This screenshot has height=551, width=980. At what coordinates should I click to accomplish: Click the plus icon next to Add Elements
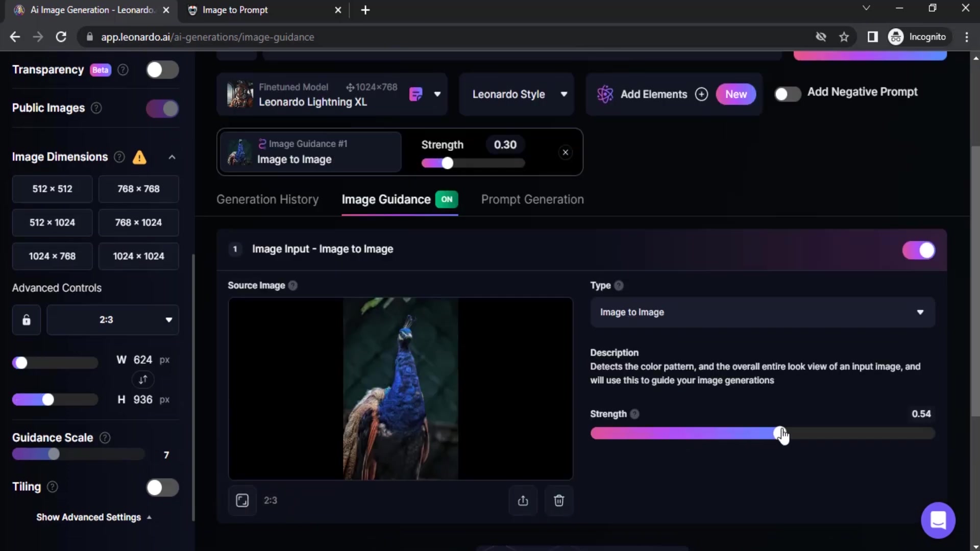pos(701,94)
